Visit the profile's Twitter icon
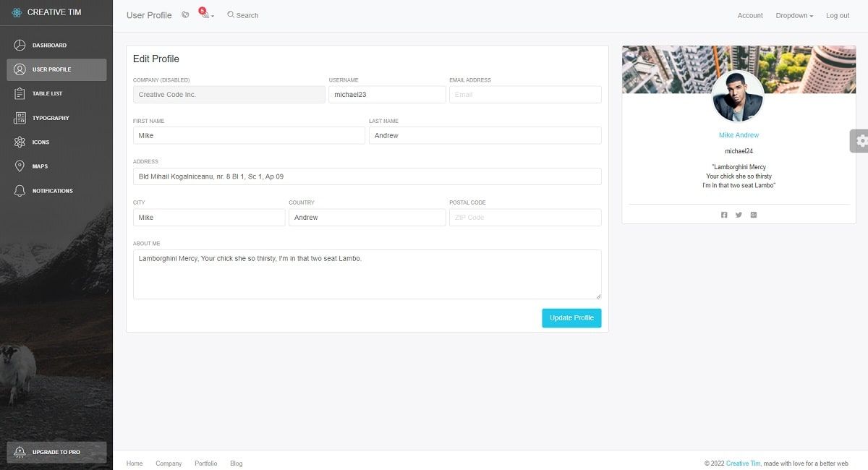This screenshot has height=470, width=868. pyautogui.click(x=739, y=214)
